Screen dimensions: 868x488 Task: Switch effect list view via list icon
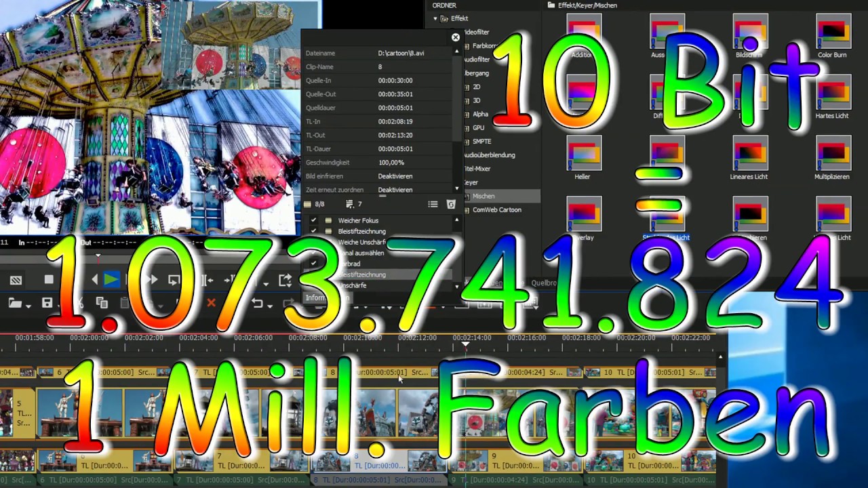(x=433, y=204)
